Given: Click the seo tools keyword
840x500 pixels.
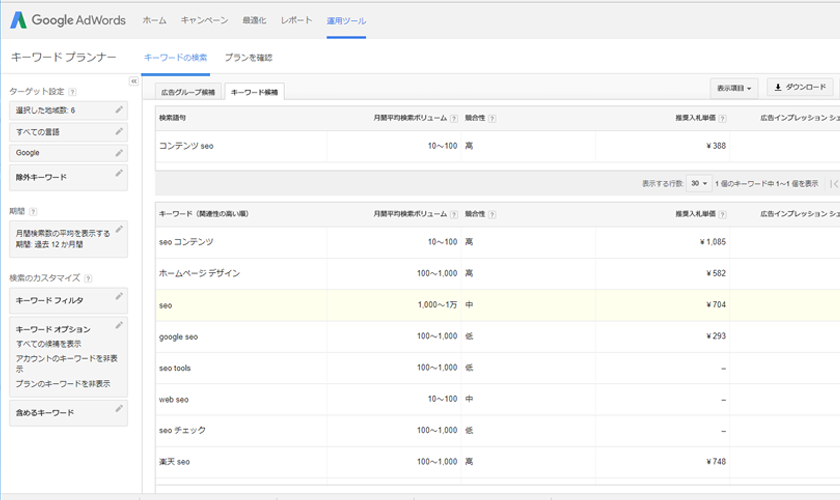Looking at the screenshot, I should click(x=175, y=368).
